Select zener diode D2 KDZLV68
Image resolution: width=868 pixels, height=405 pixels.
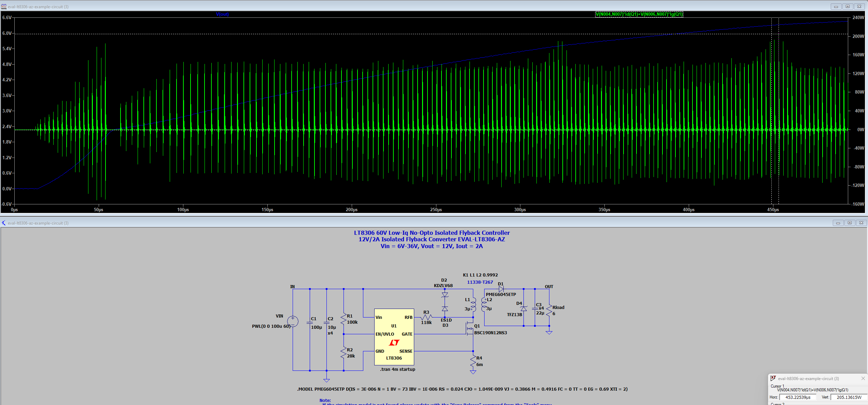[x=445, y=295]
